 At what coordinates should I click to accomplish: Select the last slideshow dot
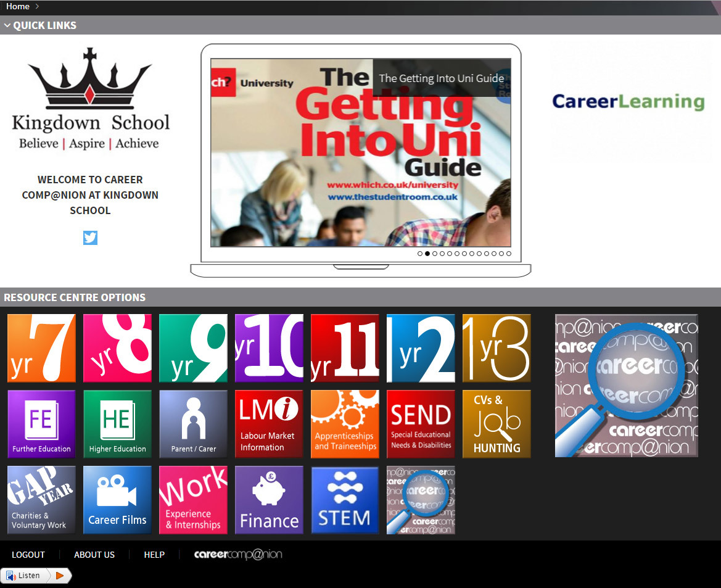[x=509, y=254]
